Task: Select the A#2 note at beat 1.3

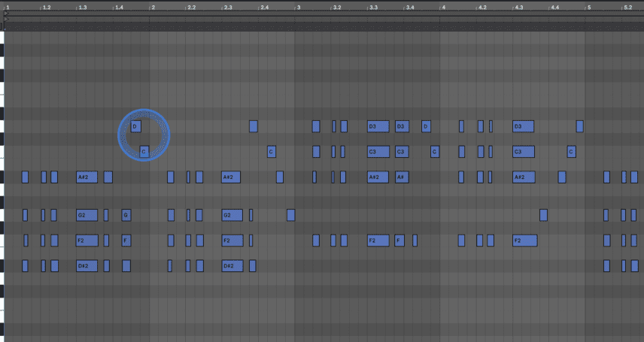Action: click(x=87, y=177)
